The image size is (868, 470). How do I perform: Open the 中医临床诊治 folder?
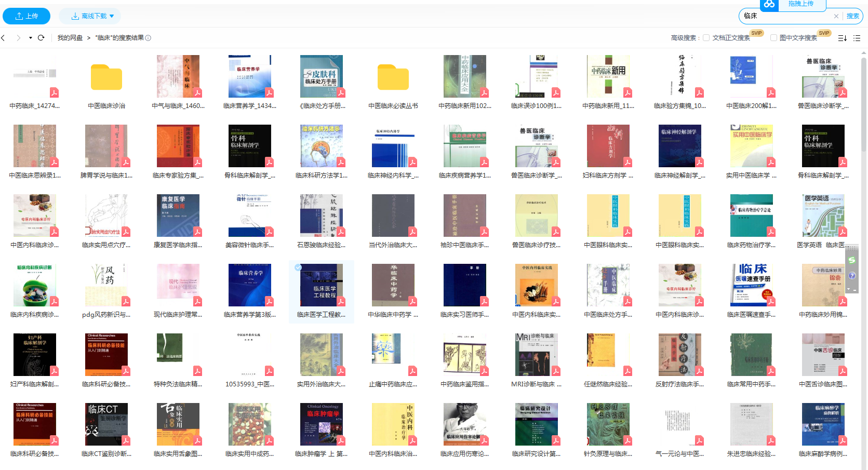[106, 77]
